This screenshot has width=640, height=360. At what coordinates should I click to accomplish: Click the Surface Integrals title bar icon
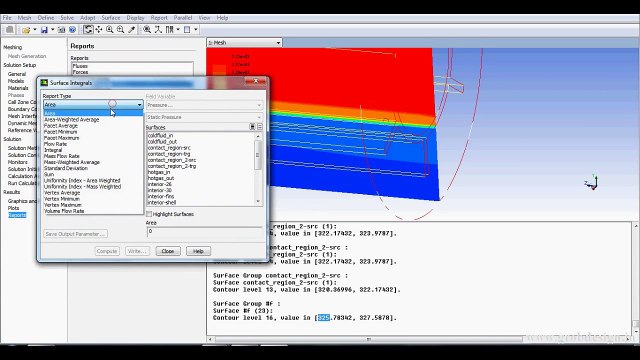pos(44,82)
